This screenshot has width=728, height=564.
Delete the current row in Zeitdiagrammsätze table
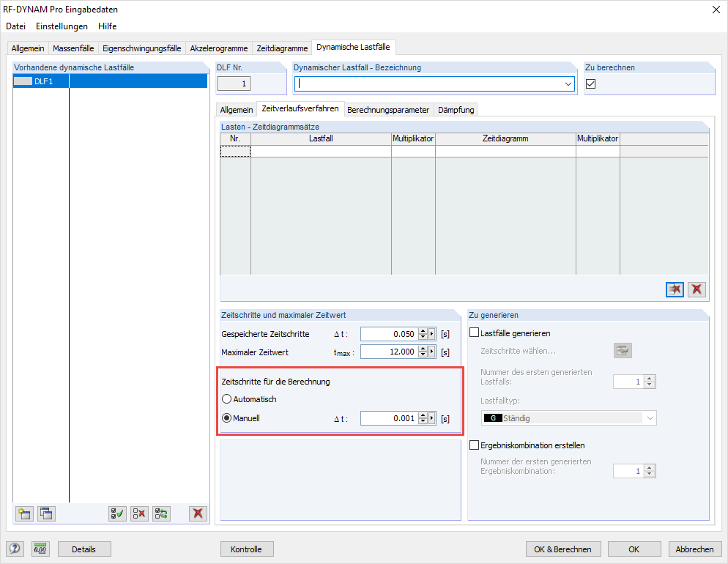coord(675,289)
